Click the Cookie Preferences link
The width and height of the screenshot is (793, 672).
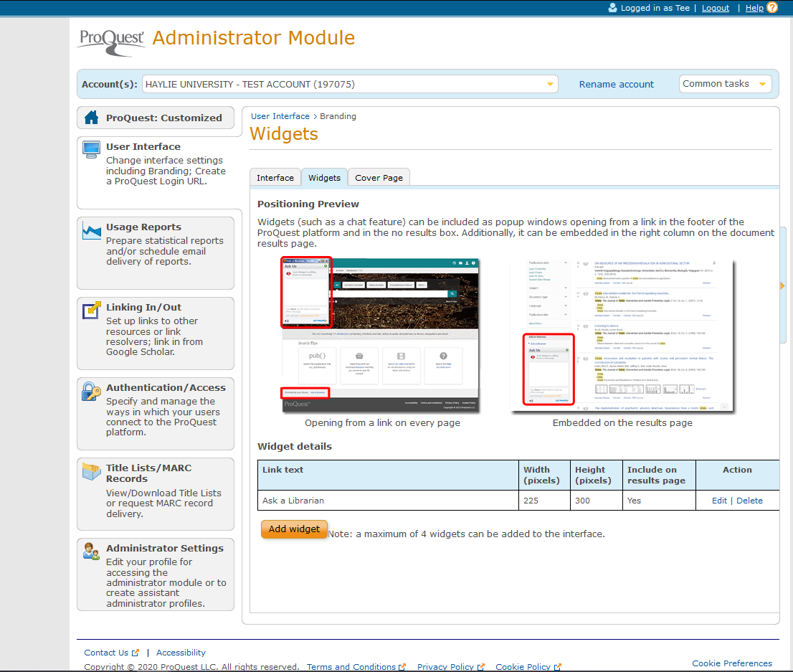732,663
